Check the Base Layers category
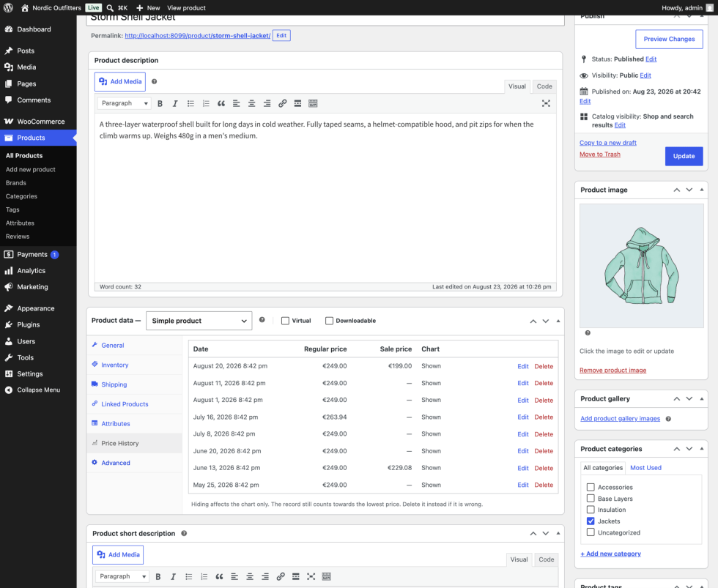718x588 pixels. point(591,499)
